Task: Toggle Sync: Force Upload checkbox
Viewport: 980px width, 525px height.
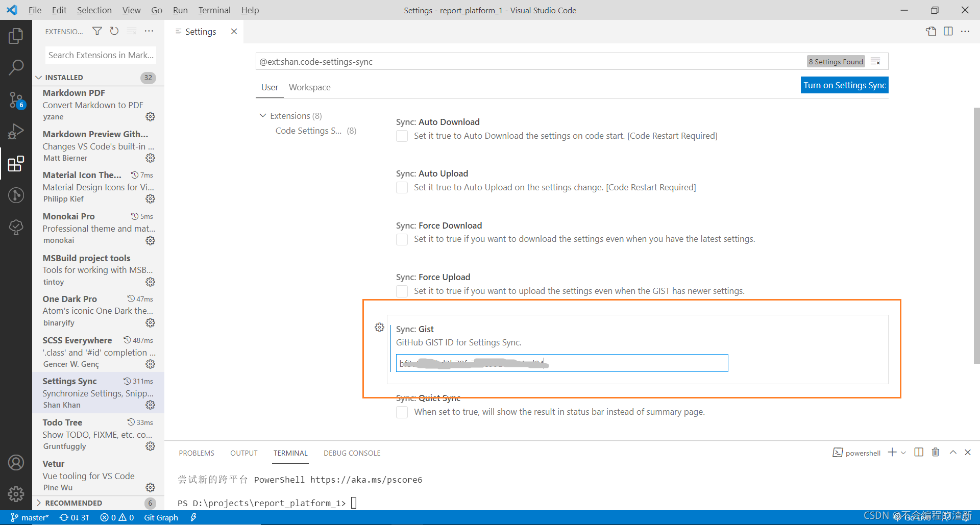Action: coord(402,291)
